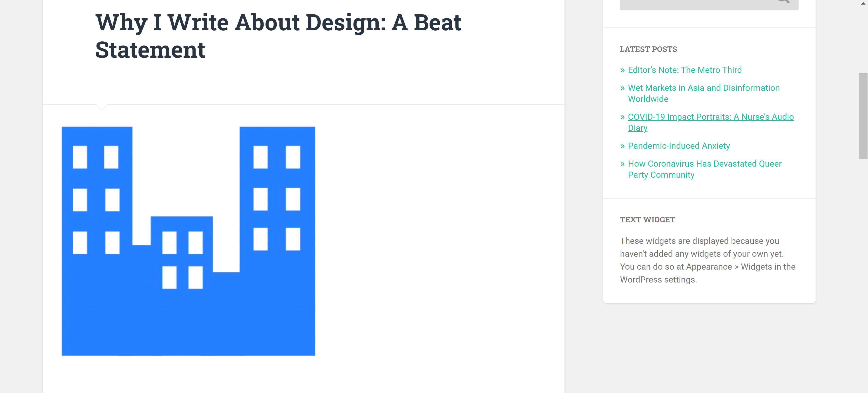Viewport: 868px width, 393px height.
Task: Click the Latest Posts sidebar heading
Action: (648, 49)
